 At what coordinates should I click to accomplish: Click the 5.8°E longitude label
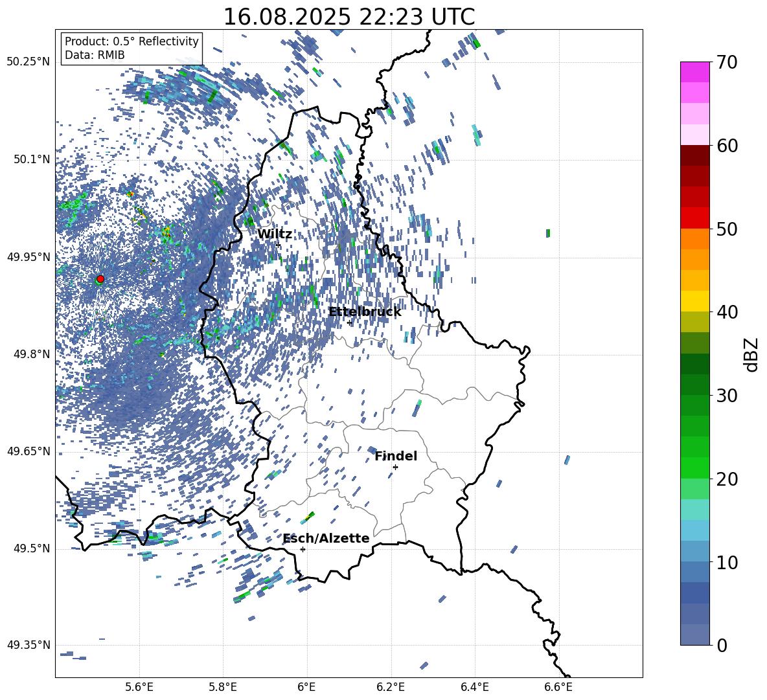point(223,687)
